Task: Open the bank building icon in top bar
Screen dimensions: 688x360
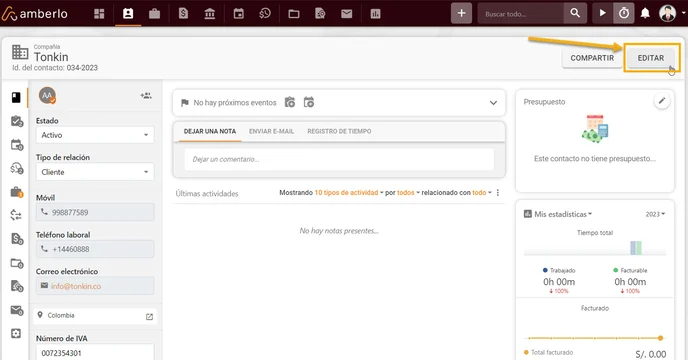Action: tap(210, 14)
